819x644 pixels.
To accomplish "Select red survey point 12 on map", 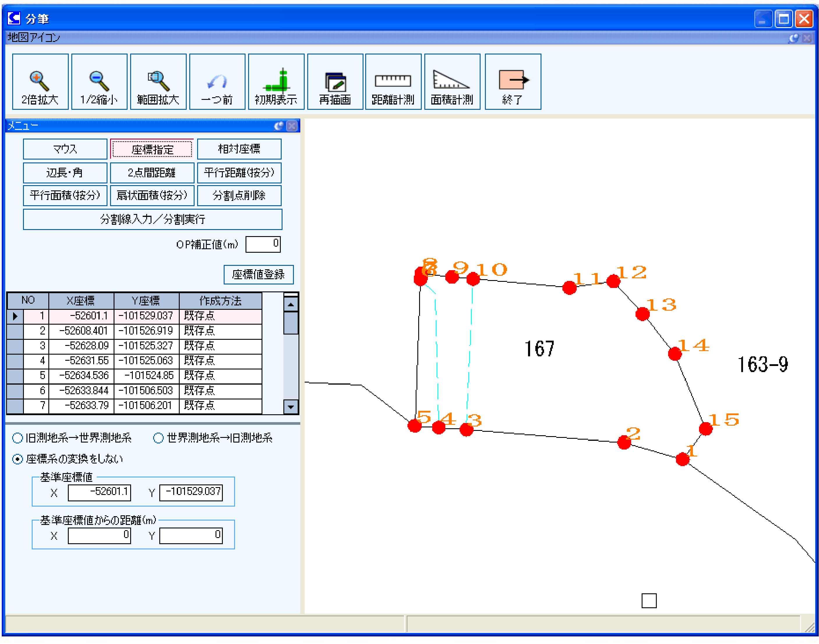I will click(613, 281).
